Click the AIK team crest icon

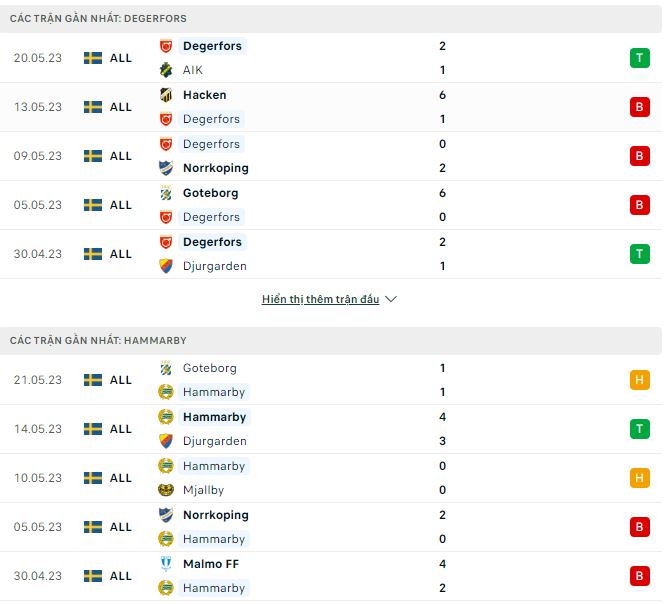pyautogui.click(x=166, y=70)
